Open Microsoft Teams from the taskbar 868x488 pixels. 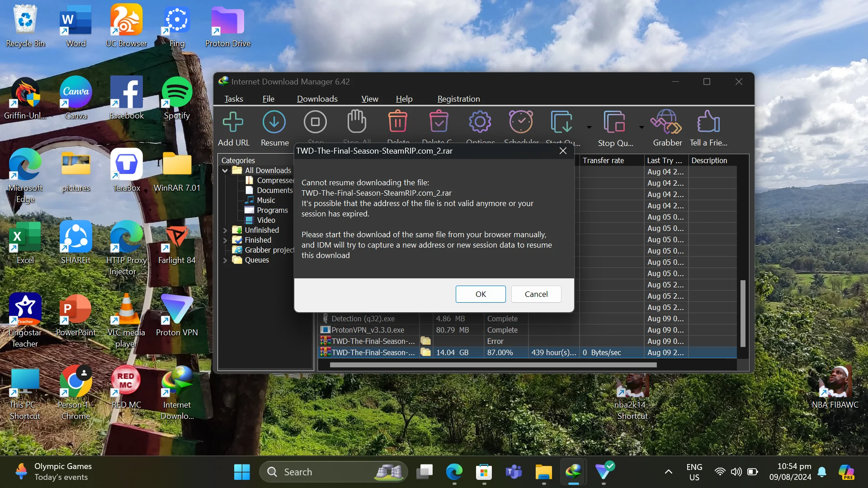(x=514, y=472)
